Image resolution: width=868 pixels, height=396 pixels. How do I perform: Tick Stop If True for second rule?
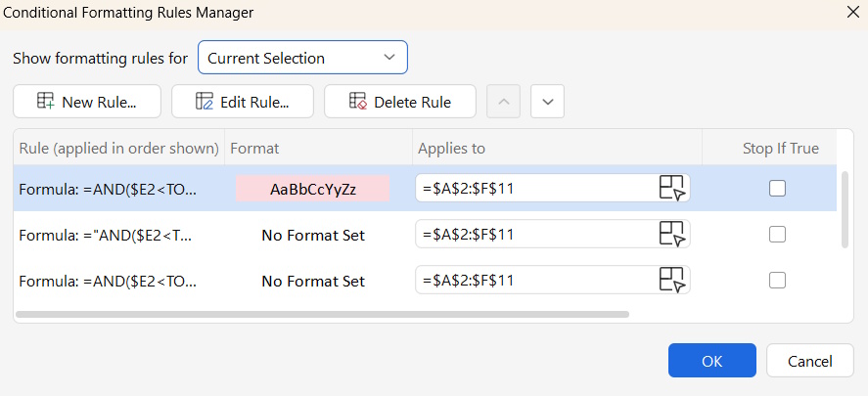pyautogui.click(x=777, y=235)
